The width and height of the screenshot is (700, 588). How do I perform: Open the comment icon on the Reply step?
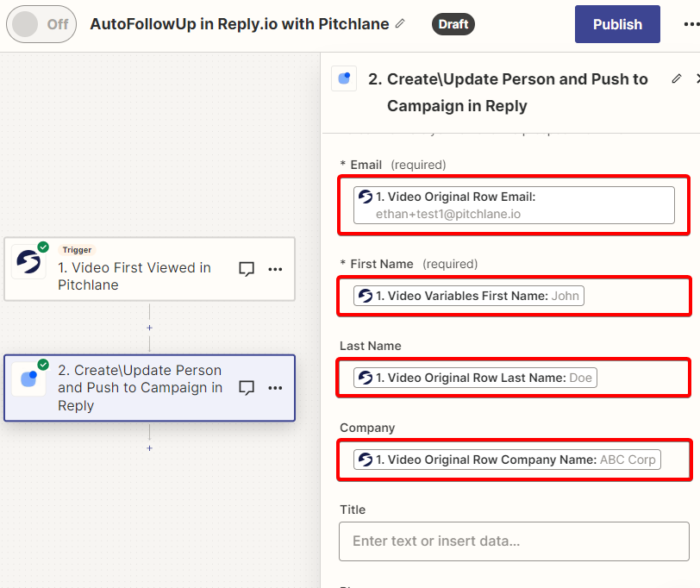[x=247, y=387]
